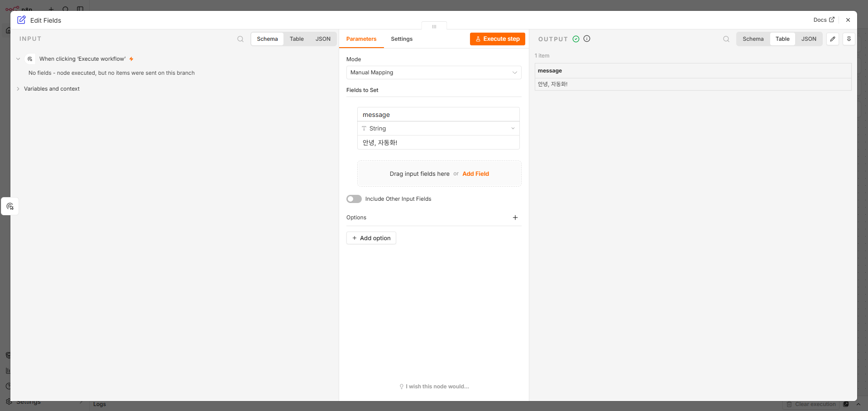Expand Variables and context
Viewport: 868px width, 411px height.
(x=18, y=89)
